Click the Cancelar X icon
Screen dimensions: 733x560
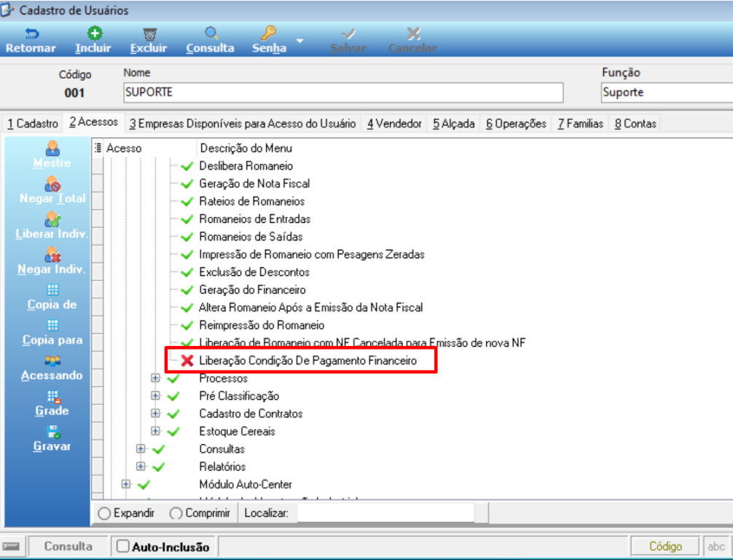coord(413,33)
